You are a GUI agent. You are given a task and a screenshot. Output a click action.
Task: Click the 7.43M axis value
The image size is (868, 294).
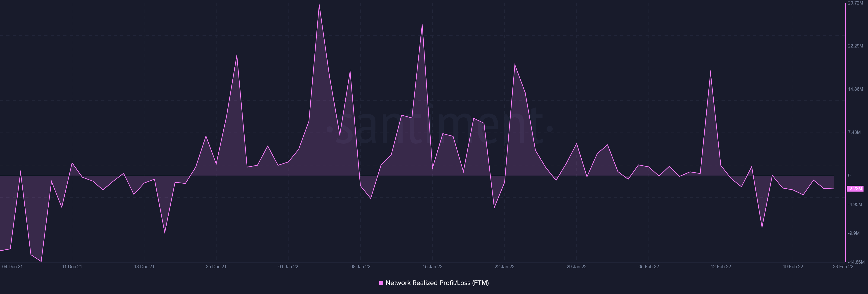coord(854,132)
